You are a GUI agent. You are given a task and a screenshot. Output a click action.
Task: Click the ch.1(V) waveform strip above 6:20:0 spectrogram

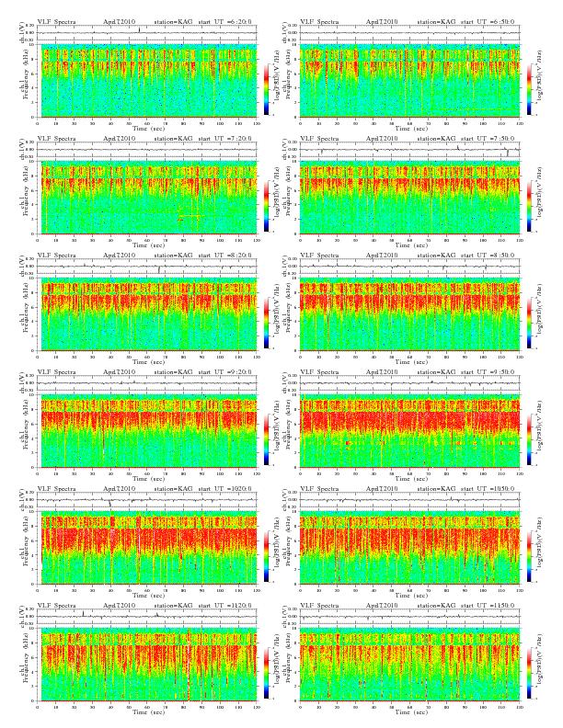[147, 33]
